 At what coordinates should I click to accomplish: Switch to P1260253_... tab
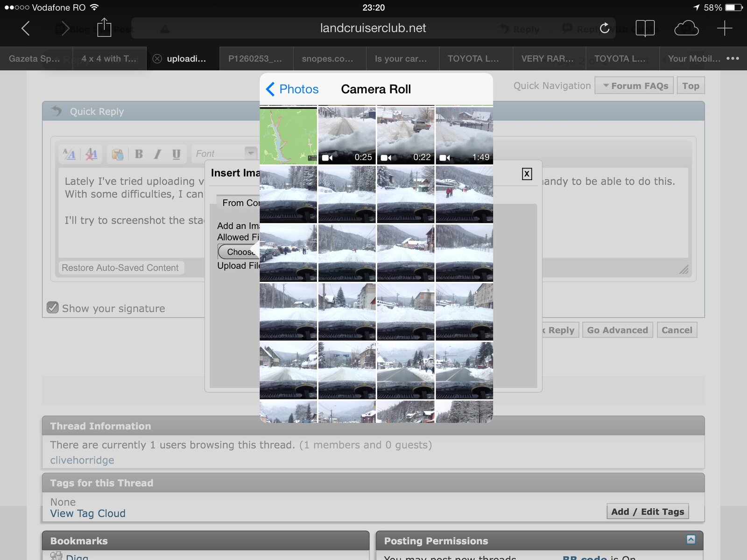[255, 59]
